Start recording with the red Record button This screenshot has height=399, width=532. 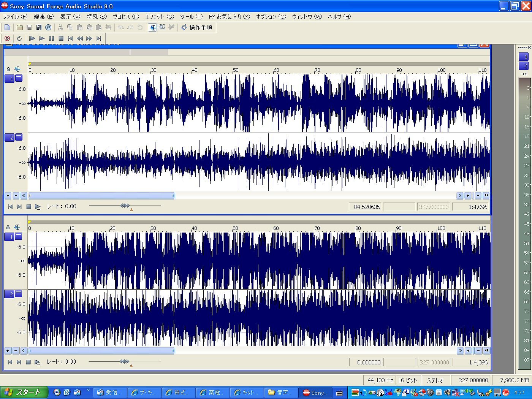click(x=7, y=38)
